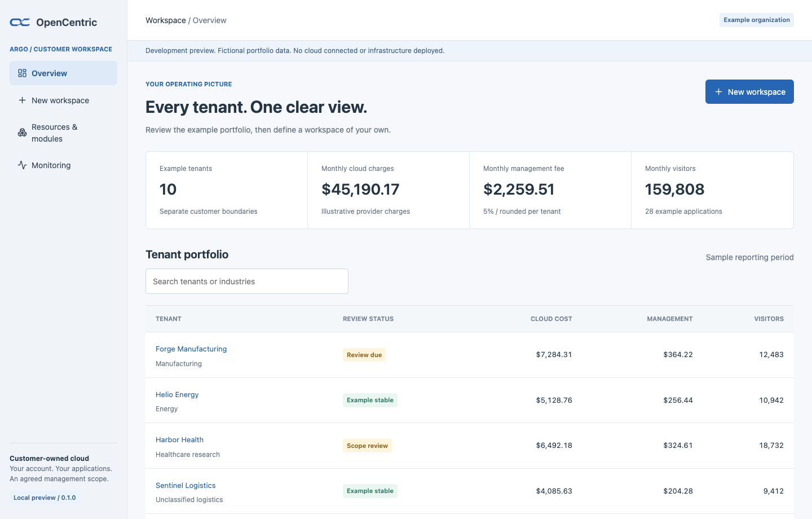Click the Overview grid icon in sidebar

tap(22, 73)
